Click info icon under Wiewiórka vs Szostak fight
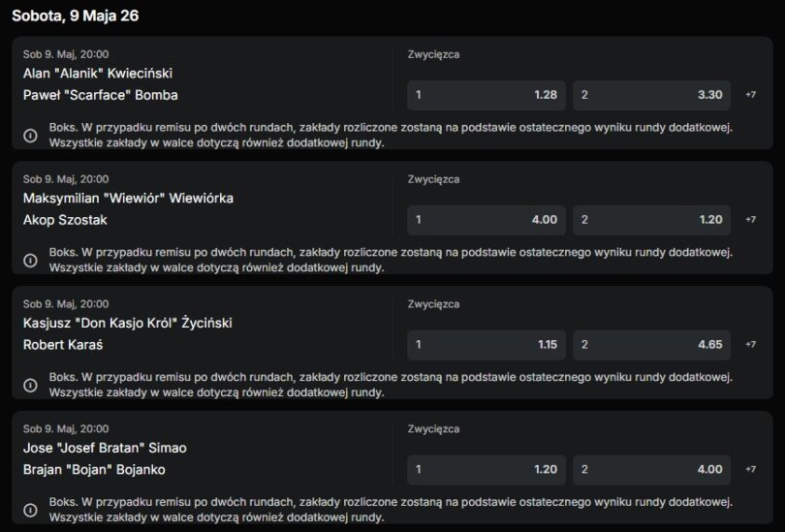Viewport: 785px width, 532px height. (30, 261)
